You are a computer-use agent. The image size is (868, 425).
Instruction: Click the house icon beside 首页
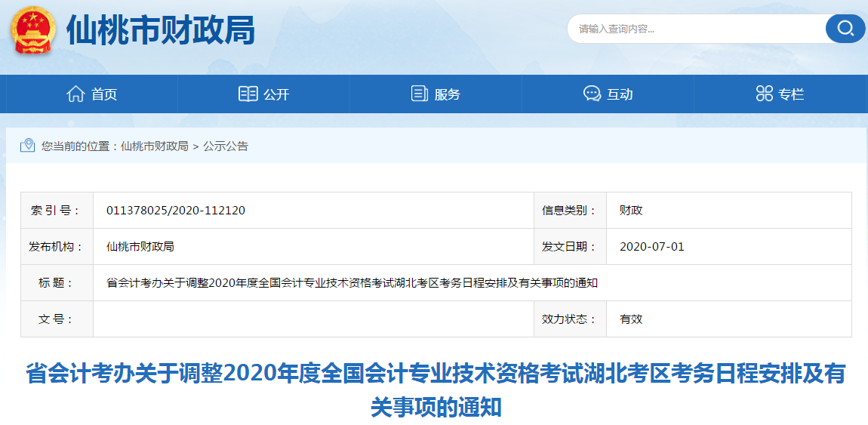click(x=75, y=94)
